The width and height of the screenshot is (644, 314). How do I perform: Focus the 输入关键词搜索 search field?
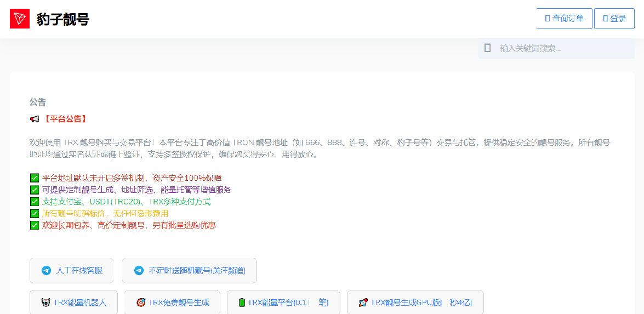pos(556,48)
